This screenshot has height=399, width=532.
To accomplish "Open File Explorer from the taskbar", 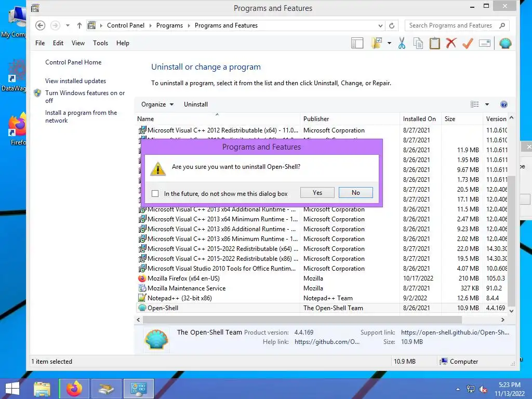I will (42, 389).
